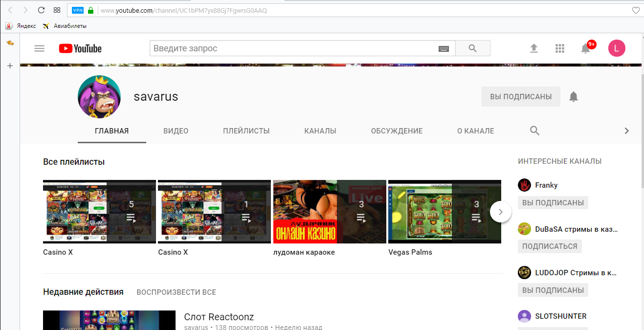Open the YouTube guide hamburger menu

[x=39, y=48]
